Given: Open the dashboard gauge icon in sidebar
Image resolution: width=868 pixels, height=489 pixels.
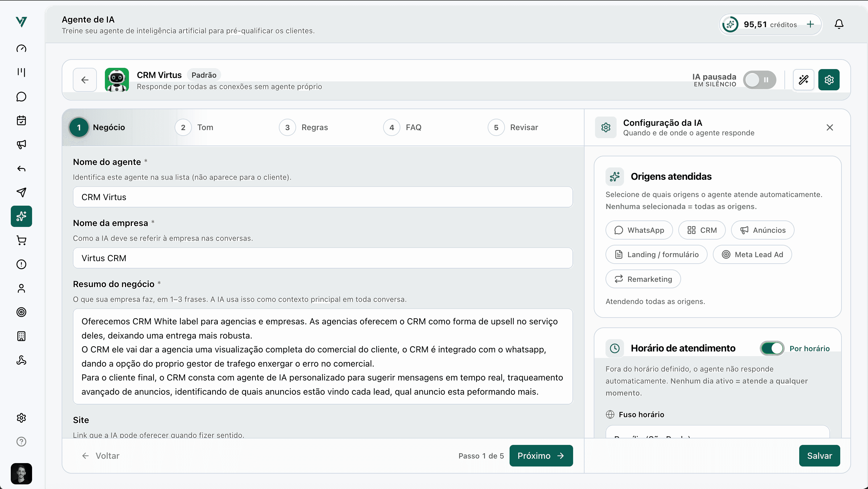Looking at the screenshot, I should pos(21,48).
